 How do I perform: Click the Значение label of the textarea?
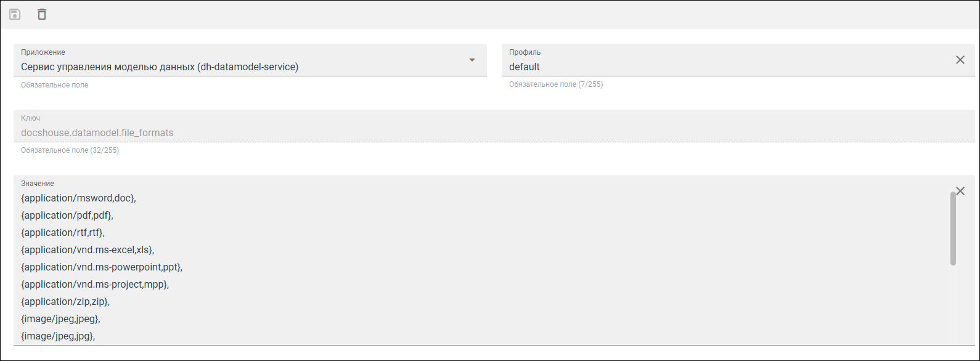click(x=38, y=184)
